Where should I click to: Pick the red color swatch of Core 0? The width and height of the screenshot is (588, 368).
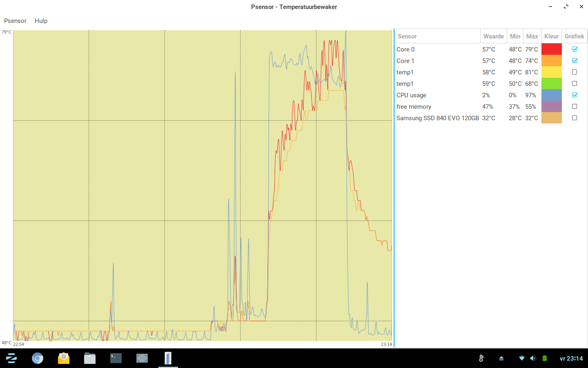pos(552,49)
